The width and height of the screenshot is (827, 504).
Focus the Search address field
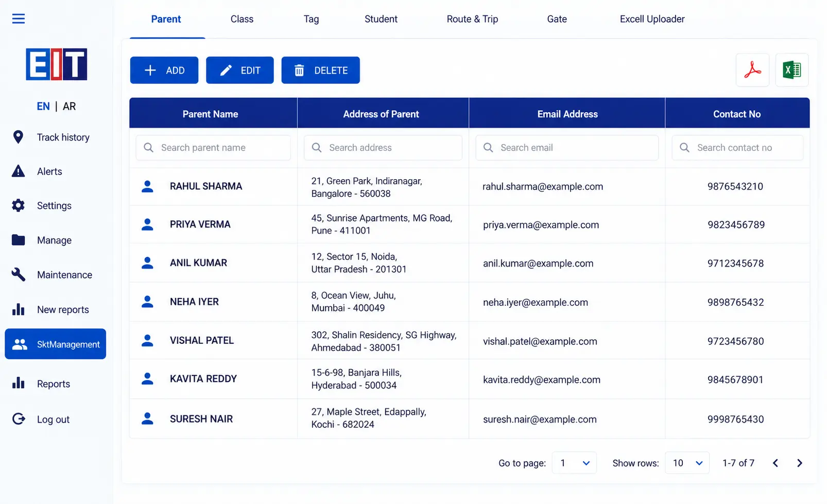click(383, 148)
